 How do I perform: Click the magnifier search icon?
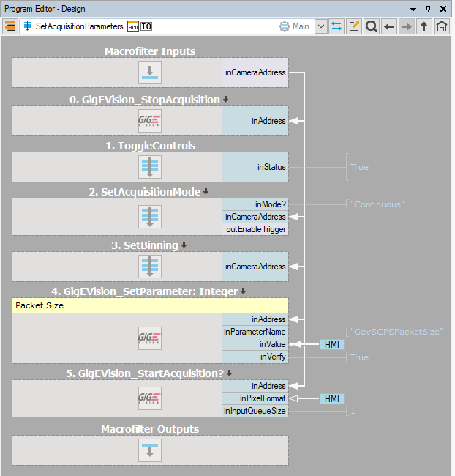(372, 26)
